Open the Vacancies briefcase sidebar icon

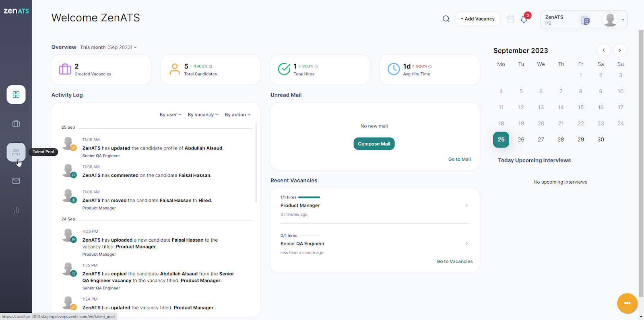click(x=16, y=123)
